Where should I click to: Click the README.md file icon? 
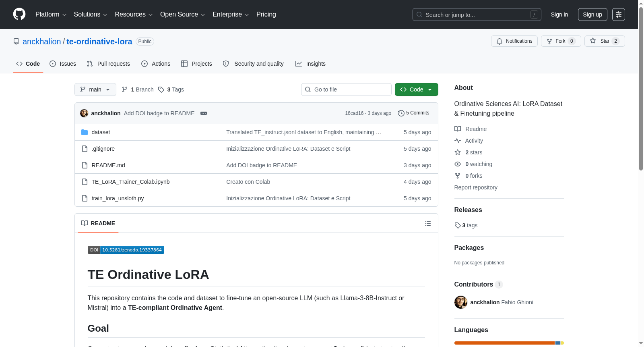pos(85,165)
